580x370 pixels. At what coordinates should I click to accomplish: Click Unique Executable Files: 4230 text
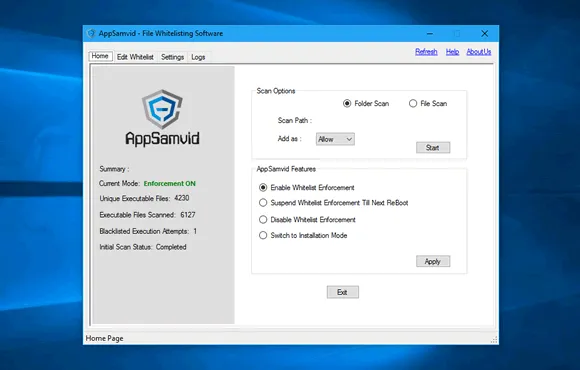[x=144, y=198]
